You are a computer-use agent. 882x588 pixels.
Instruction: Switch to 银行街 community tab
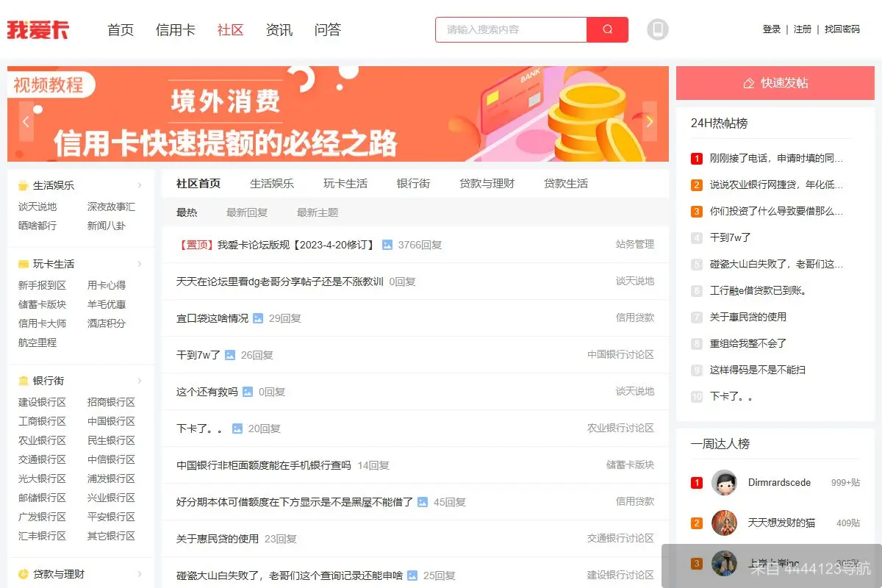413,184
